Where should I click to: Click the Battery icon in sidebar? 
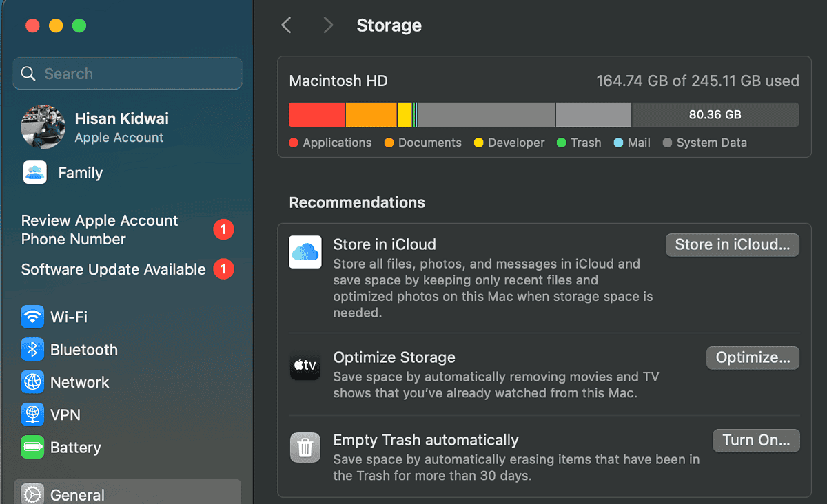[x=32, y=448]
